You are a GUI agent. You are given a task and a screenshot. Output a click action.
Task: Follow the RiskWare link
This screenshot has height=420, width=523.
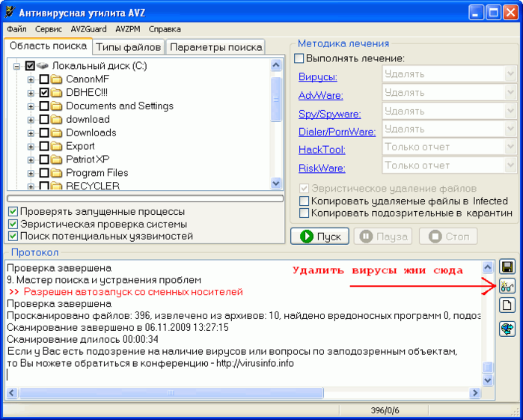click(322, 168)
